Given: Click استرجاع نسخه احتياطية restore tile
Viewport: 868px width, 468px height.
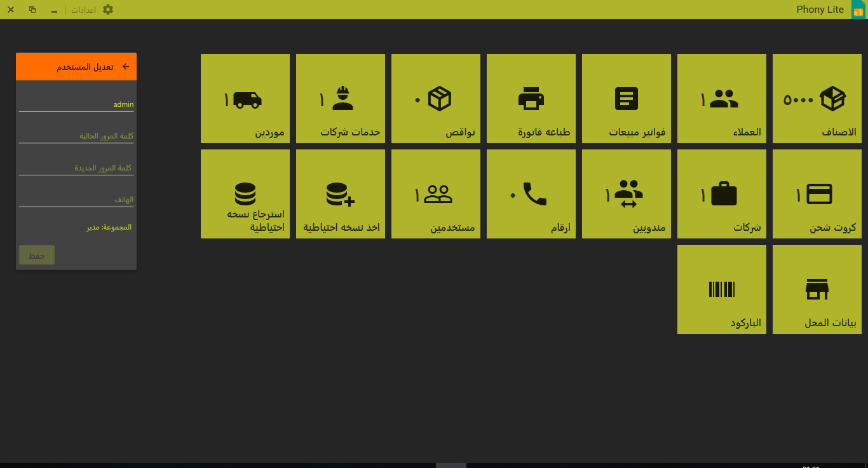Looking at the screenshot, I should click(x=245, y=194).
